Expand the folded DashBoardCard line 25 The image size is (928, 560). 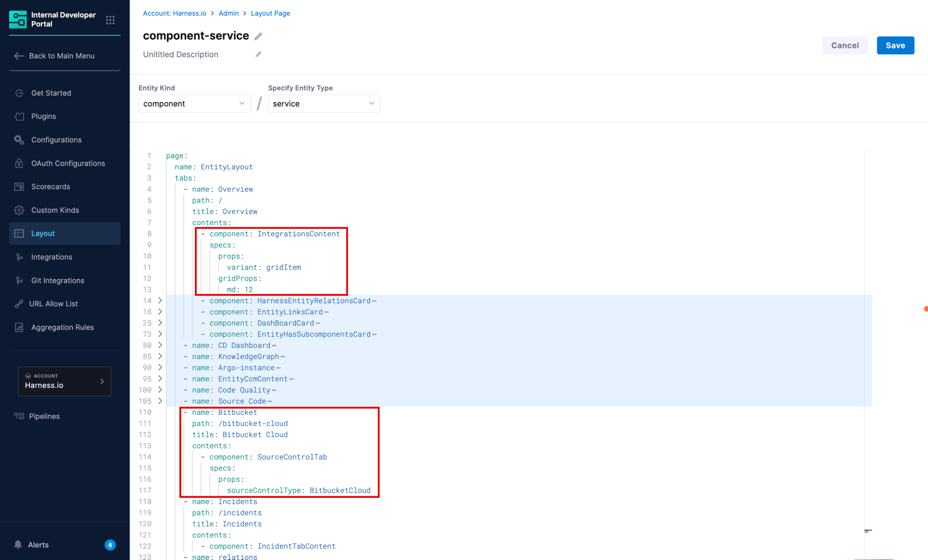coord(160,323)
